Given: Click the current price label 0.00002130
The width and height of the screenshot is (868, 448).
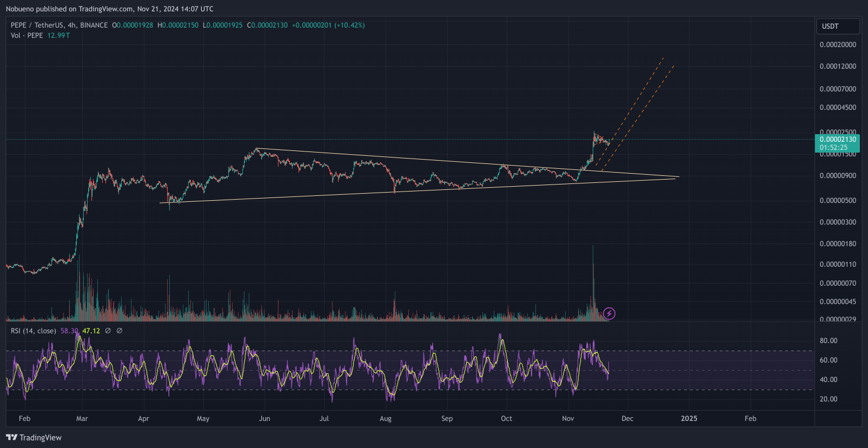Looking at the screenshot, I should [x=838, y=140].
